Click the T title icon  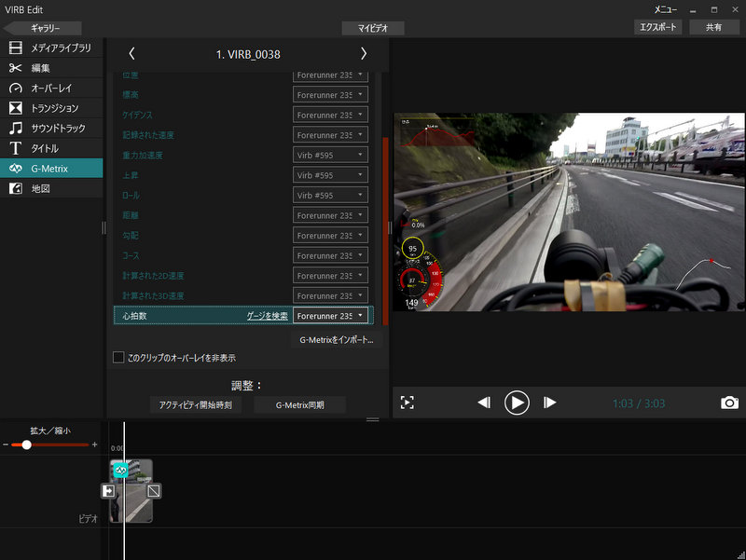tap(16, 148)
